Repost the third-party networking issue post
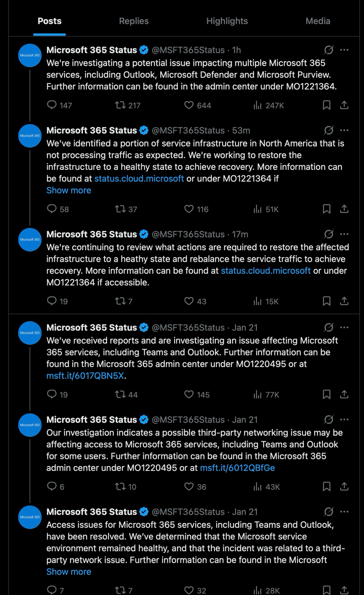This screenshot has width=364, height=595. coord(120,486)
